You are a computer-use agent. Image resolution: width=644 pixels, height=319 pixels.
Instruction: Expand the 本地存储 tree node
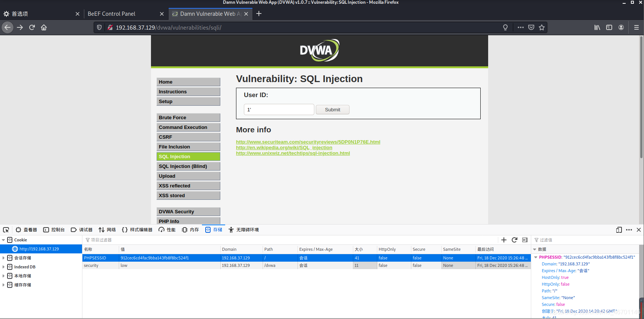pos(3,276)
